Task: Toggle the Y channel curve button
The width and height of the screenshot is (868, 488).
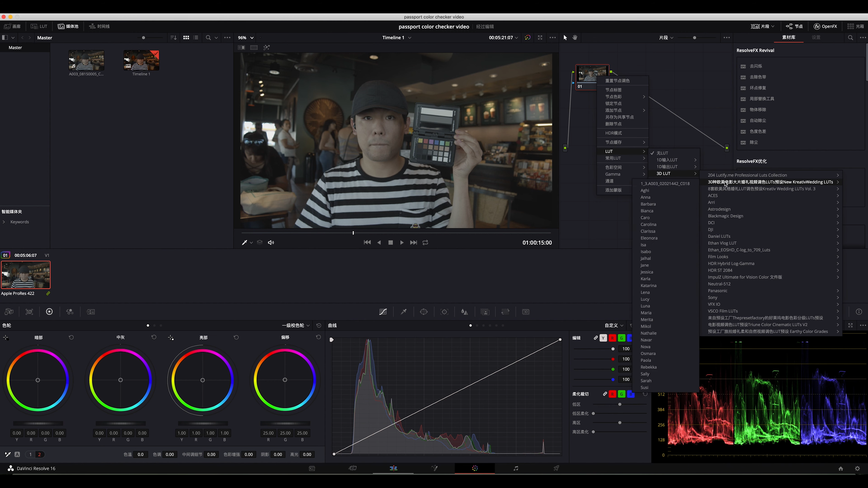Action: tap(603, 338)
